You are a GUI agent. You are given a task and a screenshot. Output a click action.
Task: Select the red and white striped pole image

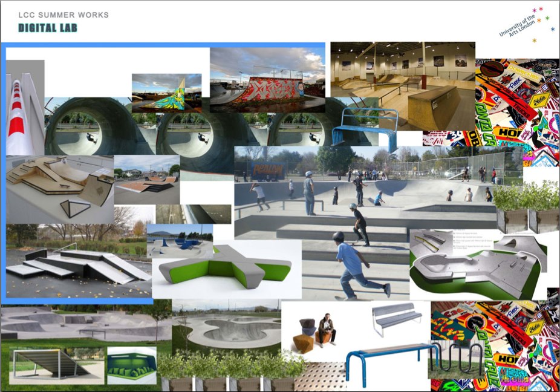pos(24,108)
